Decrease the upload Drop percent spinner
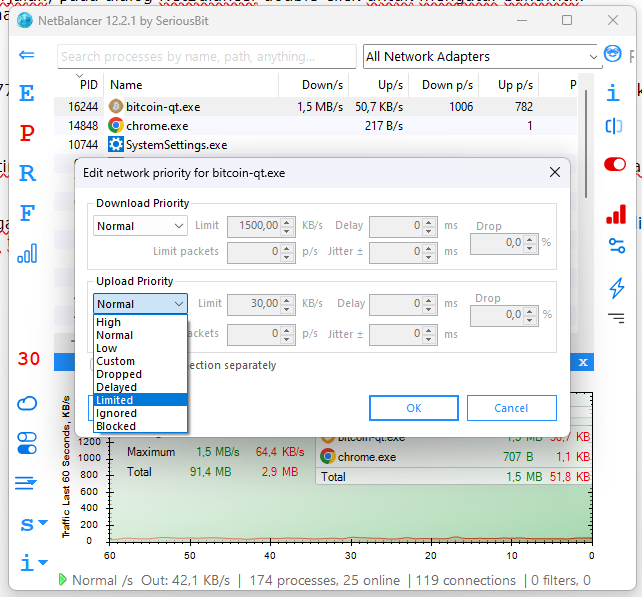The image size is (642, 597). pos(530,320)
